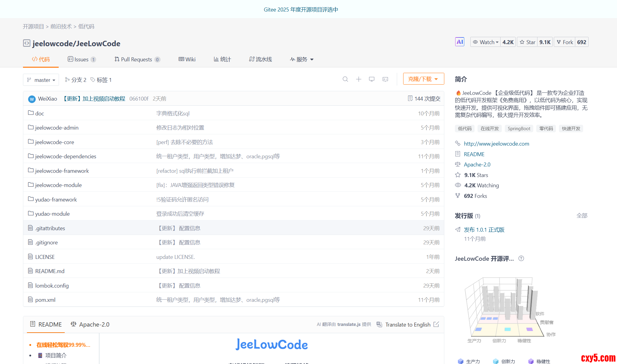
Task: Star the JeeLowCode repository
Action: point(527,42)
